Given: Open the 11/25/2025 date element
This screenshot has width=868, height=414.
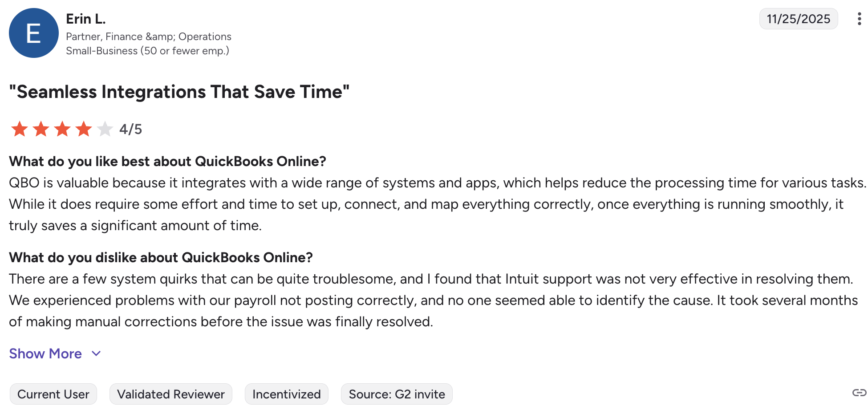Looking at the screenshot, I should pos(798,19).
